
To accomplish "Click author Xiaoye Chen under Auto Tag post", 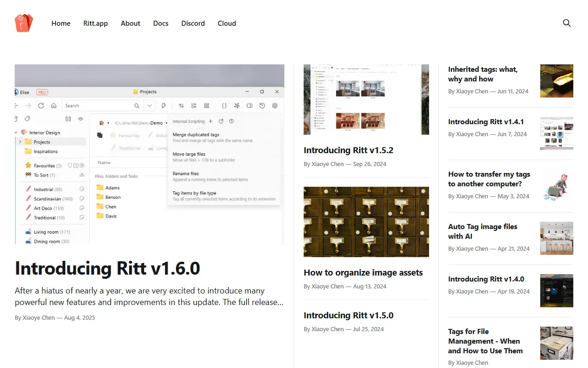I will coord(472,249).
